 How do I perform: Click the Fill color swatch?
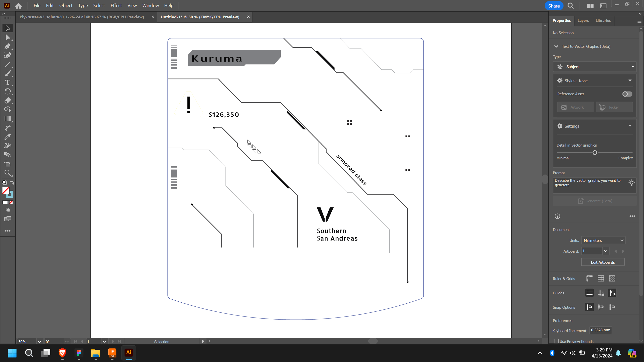click(6, 191)
